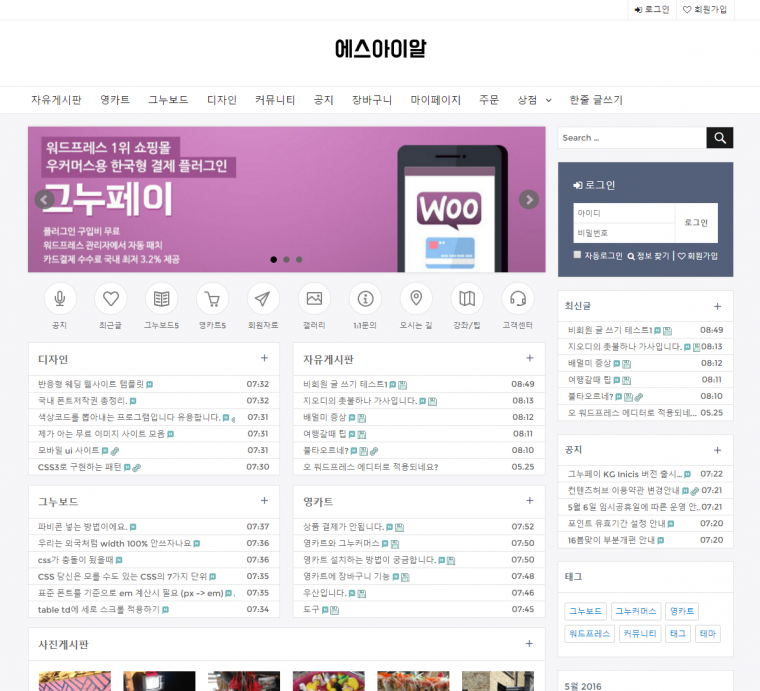Viewport: 760px width, 691px height.
Task: Open 한줄 글쓰기 in the navigation menu
Action: (596, 100)
